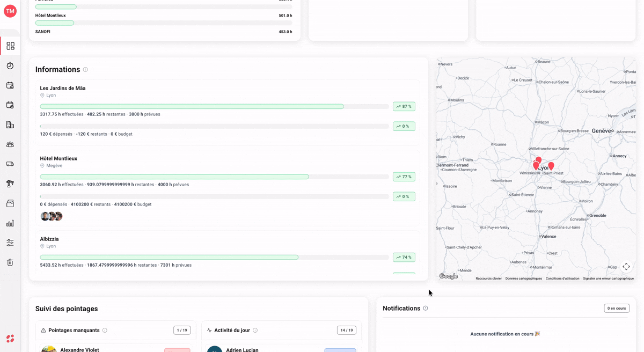Open the trash bin icon in sidebar

10,262
